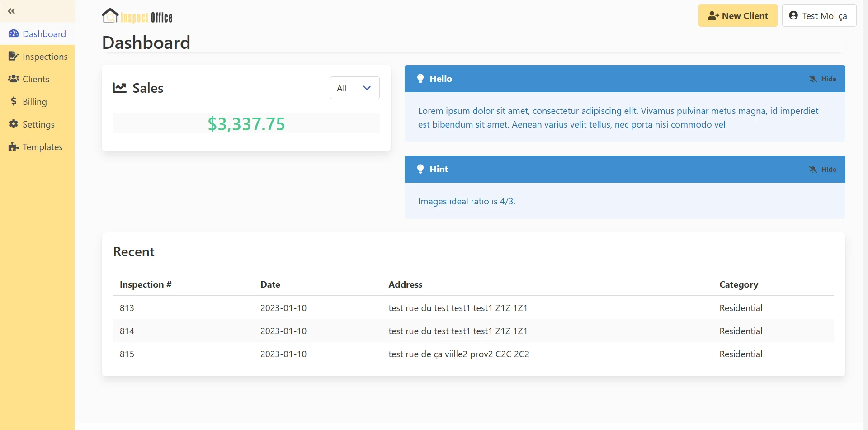
Task: Open the Test Moi ça user menu
Action: pyautogui.click(x=819, y=16)
